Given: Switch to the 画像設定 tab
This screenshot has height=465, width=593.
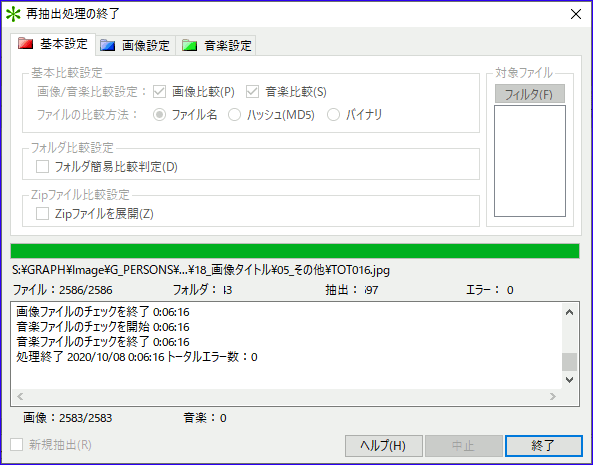Looking at the screenshot, I should coord(135,45).
